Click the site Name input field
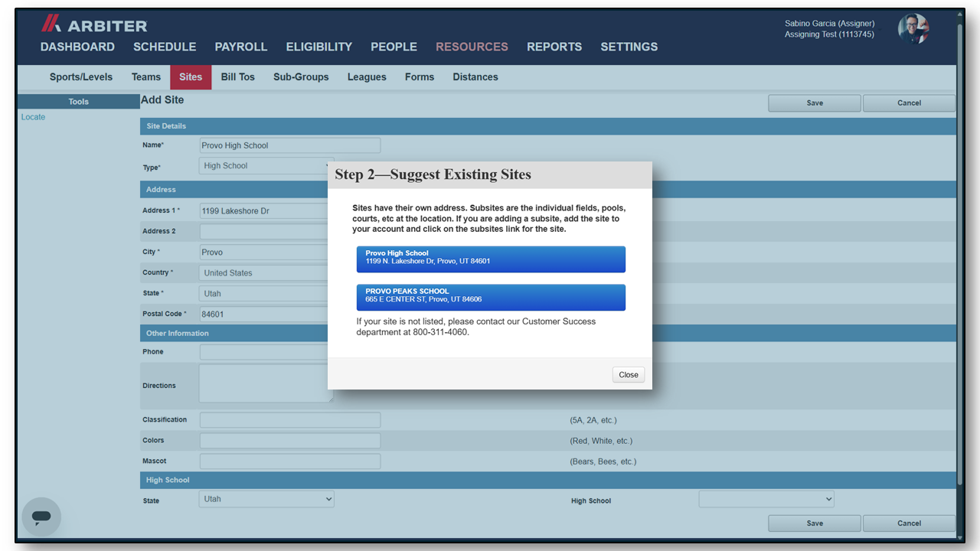This screenshot has height=551, width=980. 290,145
